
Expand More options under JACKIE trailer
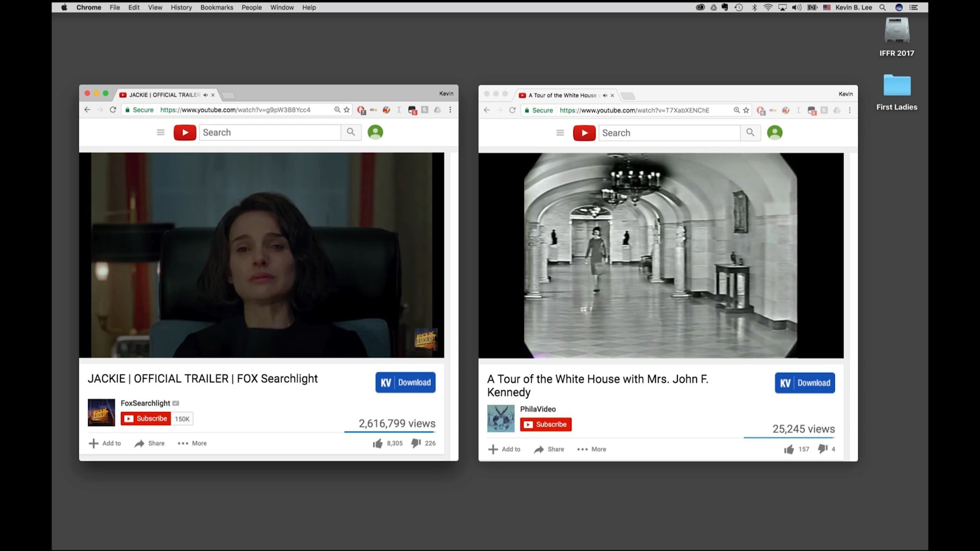(x=192, y=443)
